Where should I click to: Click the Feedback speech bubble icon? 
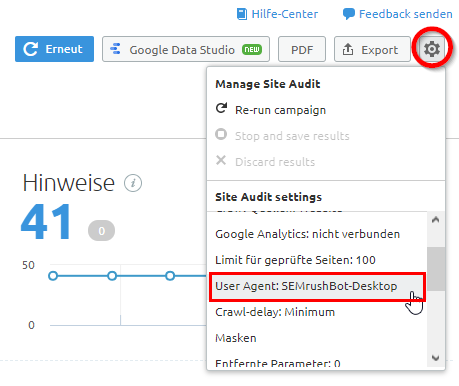tap(349, 14)
